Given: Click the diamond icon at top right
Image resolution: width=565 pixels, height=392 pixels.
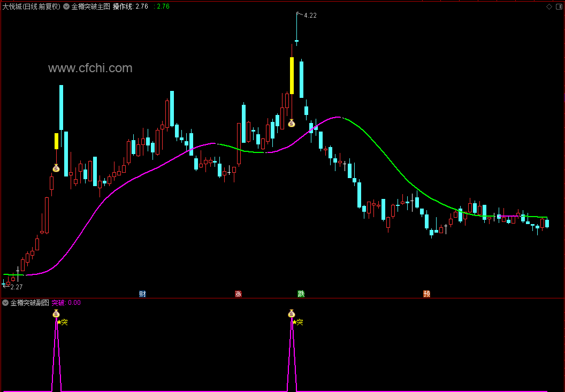Looking at the screenshot, I should coord(549,6).
